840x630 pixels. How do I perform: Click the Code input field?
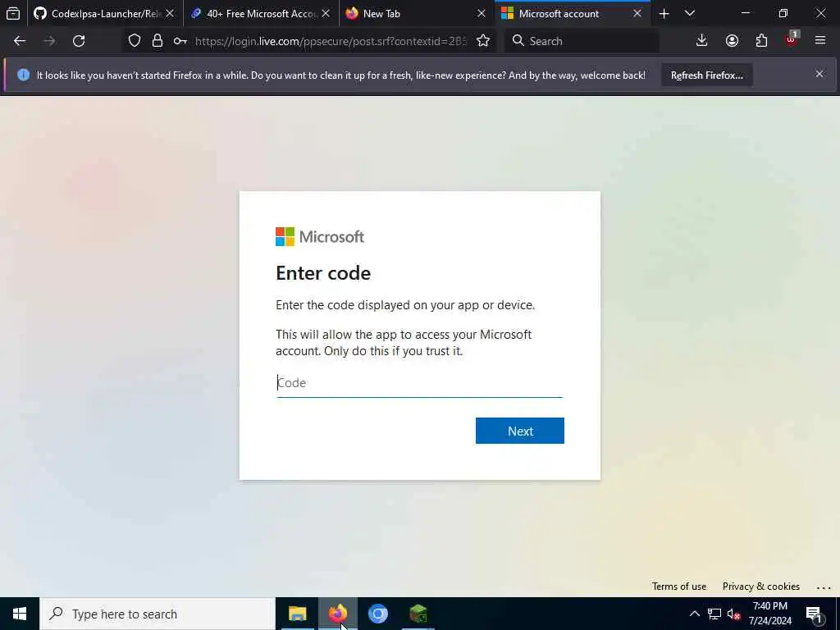[x=419, y=383]
